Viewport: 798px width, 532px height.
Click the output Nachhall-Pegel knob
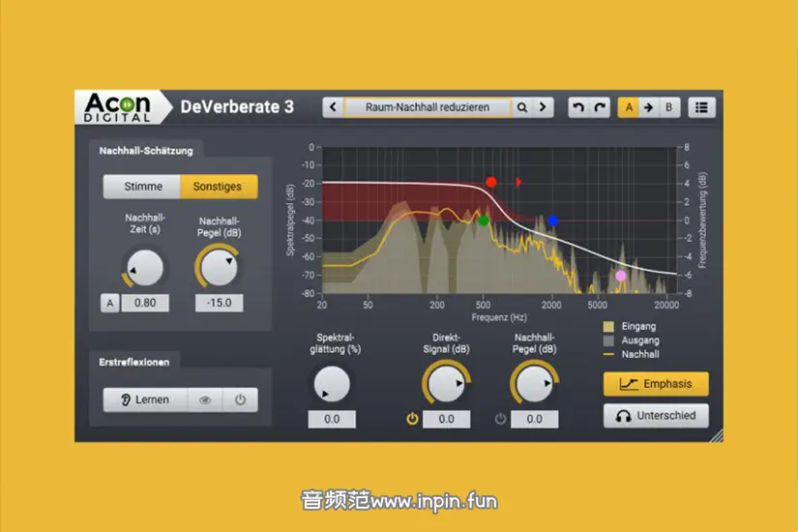click(534, 383)
